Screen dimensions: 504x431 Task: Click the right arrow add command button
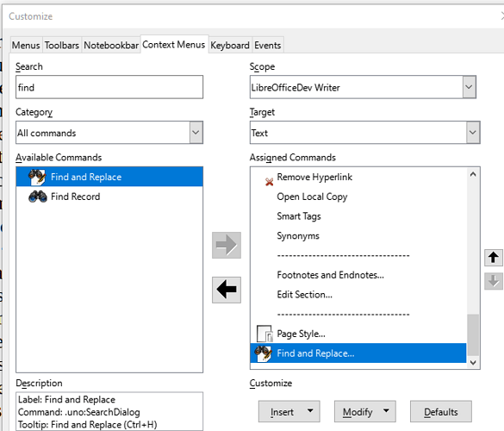click(x=227, y=245)
